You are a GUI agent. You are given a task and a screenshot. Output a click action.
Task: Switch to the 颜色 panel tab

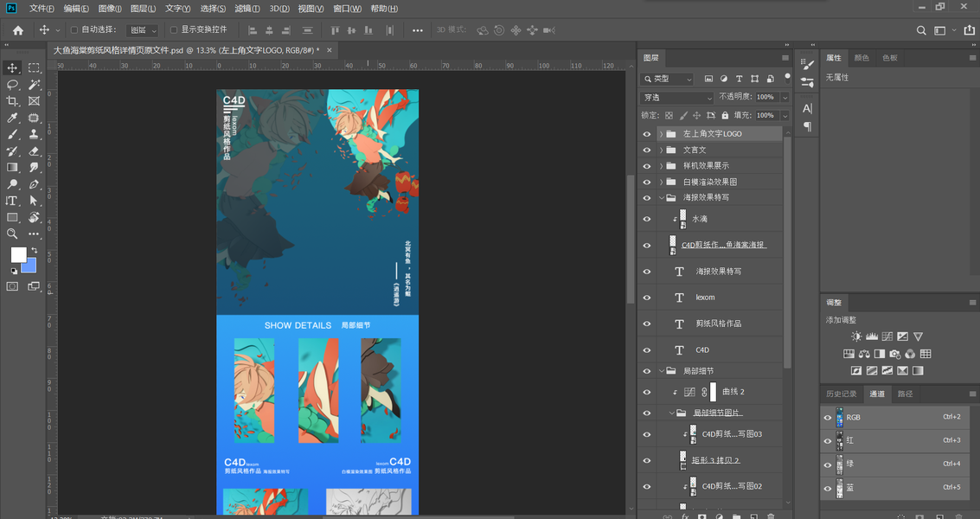862,58
